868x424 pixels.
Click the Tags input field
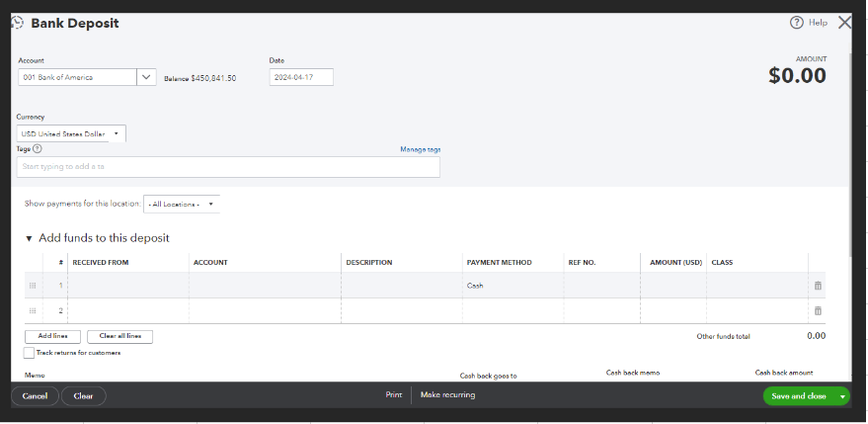[228, 167]
